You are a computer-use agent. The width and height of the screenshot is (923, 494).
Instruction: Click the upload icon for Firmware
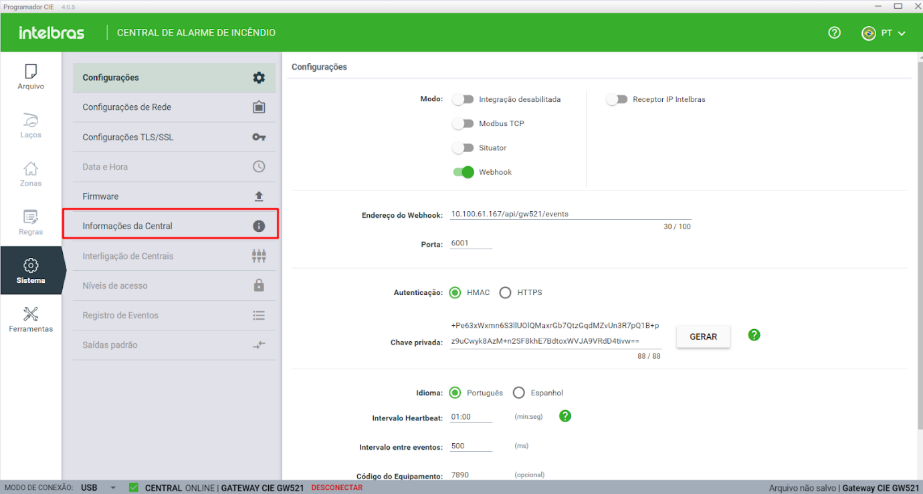(259, 196)
